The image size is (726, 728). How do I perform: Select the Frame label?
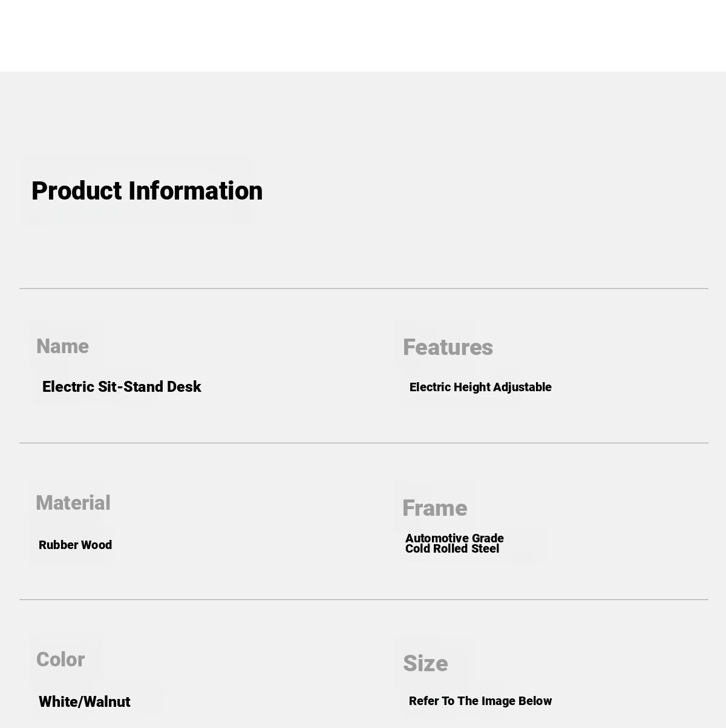coord(434,509)
